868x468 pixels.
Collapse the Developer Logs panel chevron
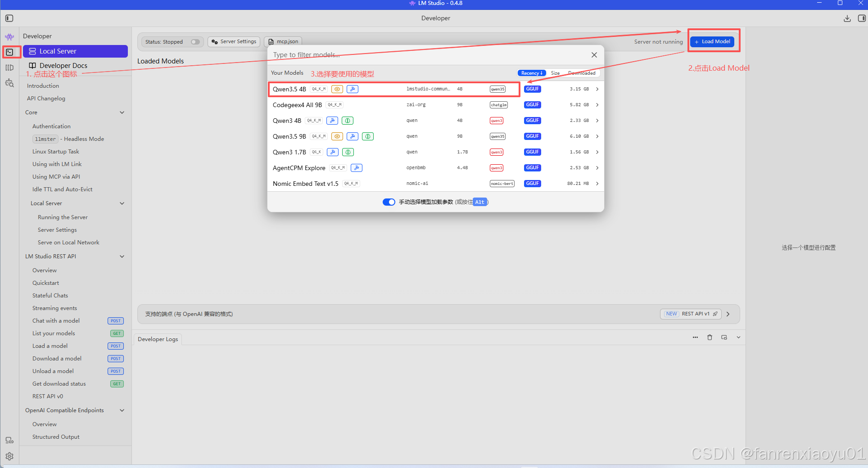738,337
